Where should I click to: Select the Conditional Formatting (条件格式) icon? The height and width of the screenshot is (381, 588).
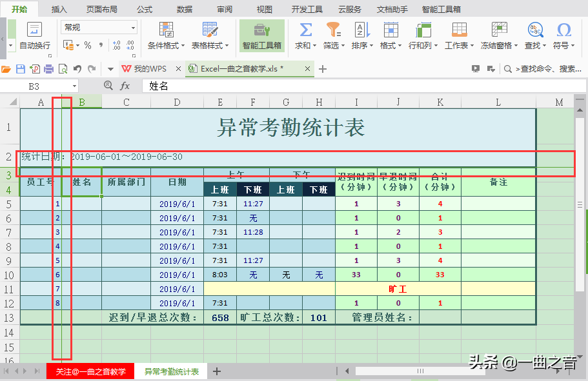[166, 30]
